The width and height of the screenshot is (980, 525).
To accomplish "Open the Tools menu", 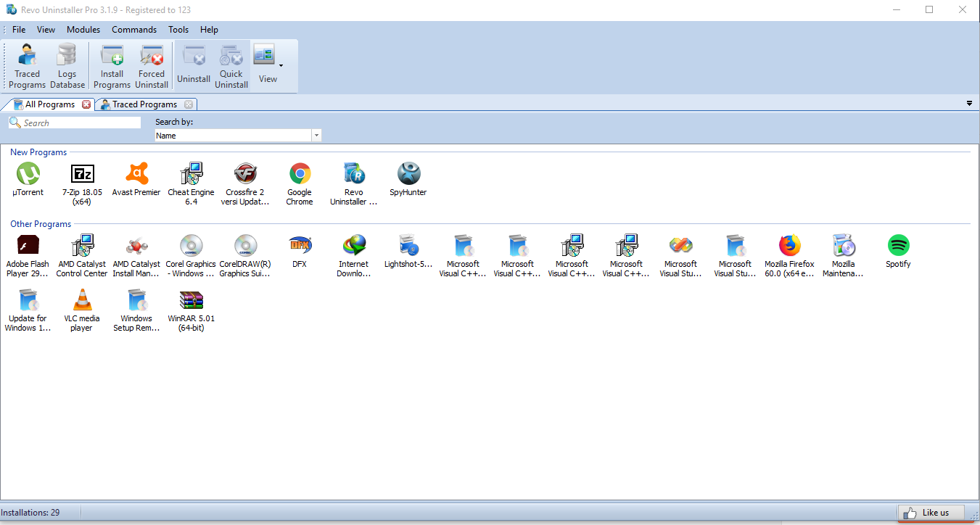I will [178, 30].
